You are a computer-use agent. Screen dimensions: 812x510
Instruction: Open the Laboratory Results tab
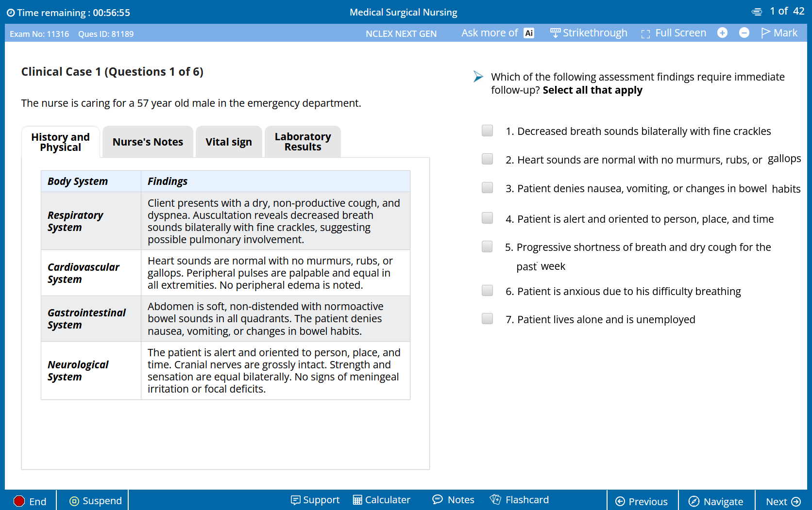(303, 142)
